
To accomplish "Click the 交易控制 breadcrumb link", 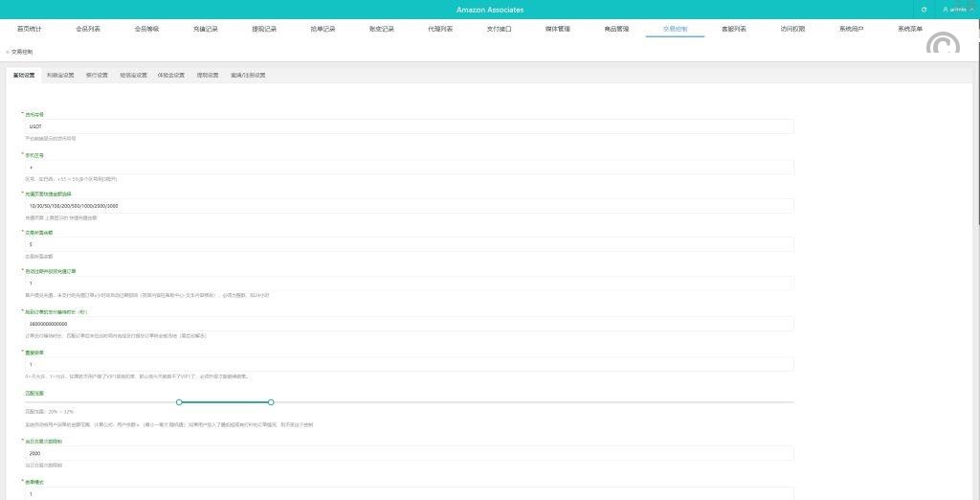I will coord(22,52).
